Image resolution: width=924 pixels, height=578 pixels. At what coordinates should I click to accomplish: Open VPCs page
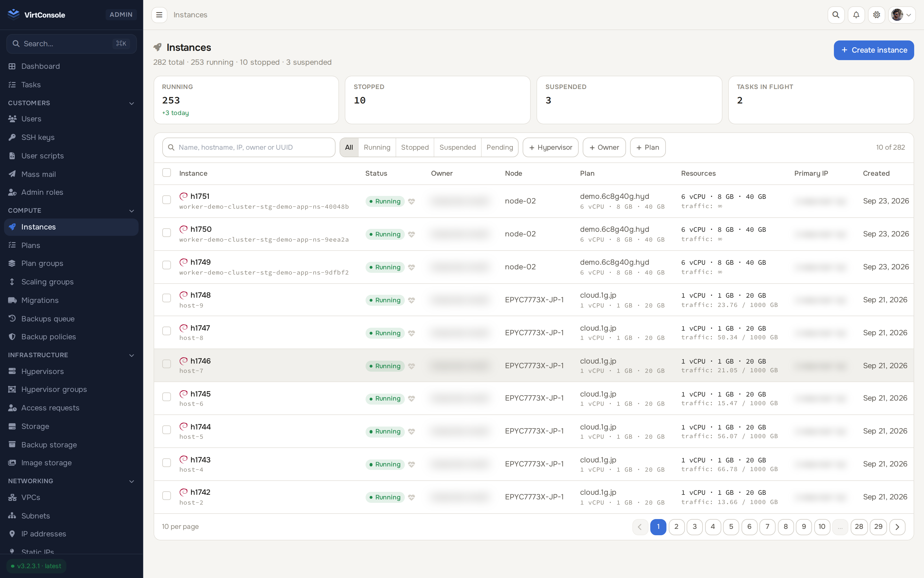(71, 497)
